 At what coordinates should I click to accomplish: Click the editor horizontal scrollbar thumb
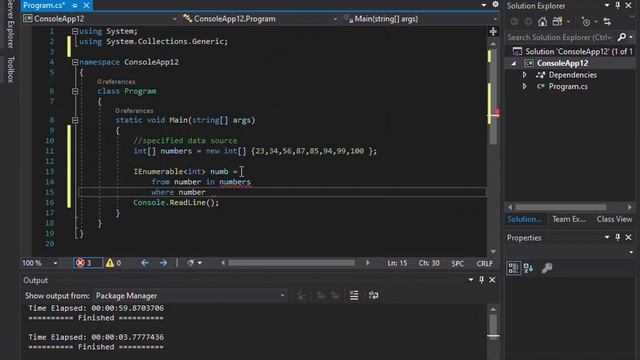pyautogui.click(x=291, y=263)
